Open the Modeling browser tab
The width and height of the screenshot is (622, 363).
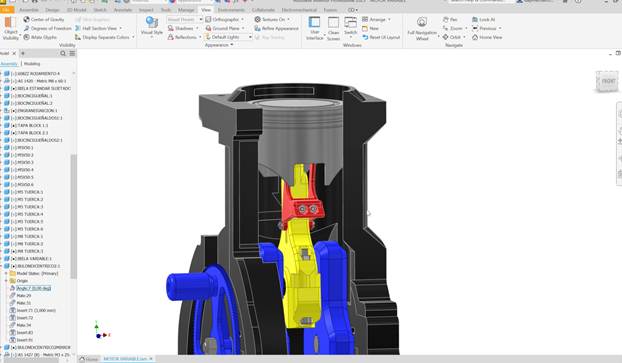click(32, 64)
